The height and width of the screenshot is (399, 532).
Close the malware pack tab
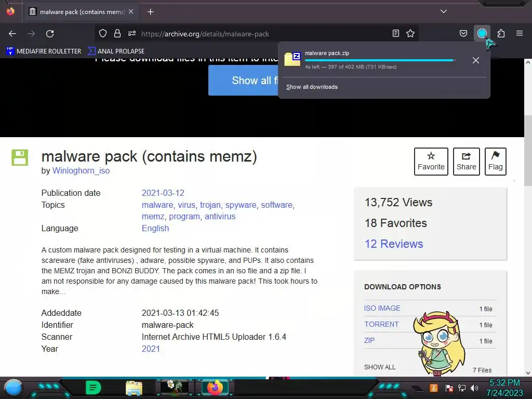pos(131,11)
